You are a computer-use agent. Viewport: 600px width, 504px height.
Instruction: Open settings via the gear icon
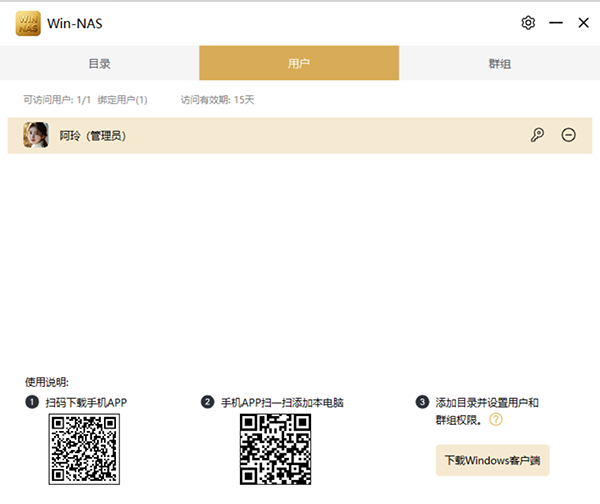coord(528,23)
